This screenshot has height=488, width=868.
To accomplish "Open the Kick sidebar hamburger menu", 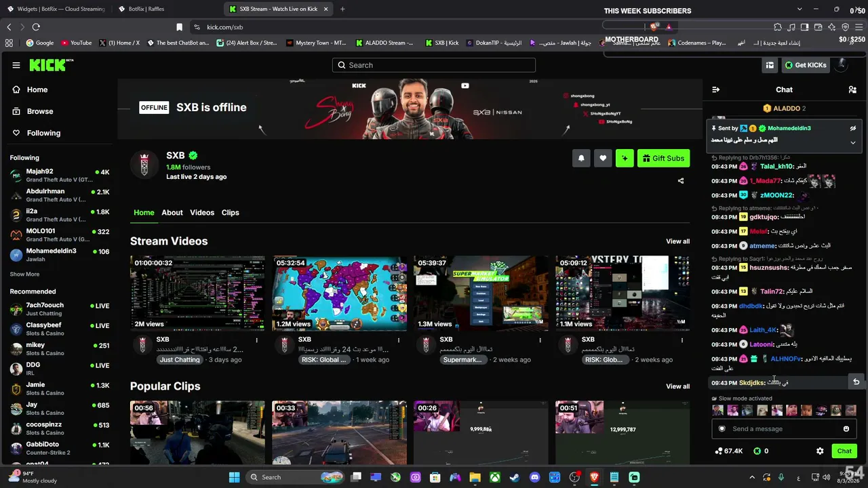I will pyautogui.click(x=16, y=65).
